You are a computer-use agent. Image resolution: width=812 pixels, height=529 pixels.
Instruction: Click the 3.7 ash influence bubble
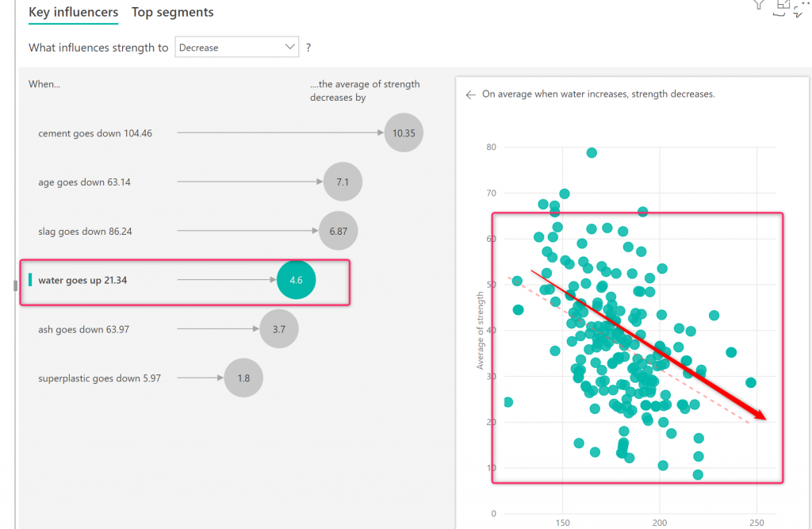279,329
